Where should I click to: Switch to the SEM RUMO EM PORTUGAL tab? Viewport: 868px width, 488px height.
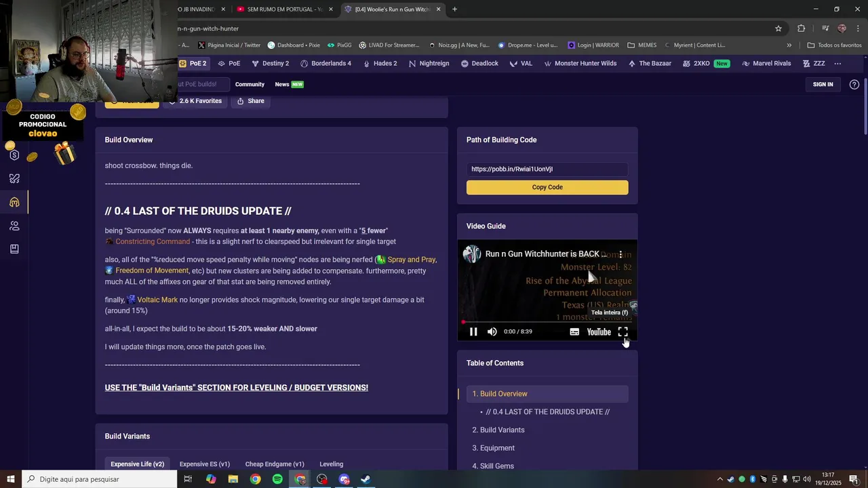pyautogui.click(x=284, y=9)
